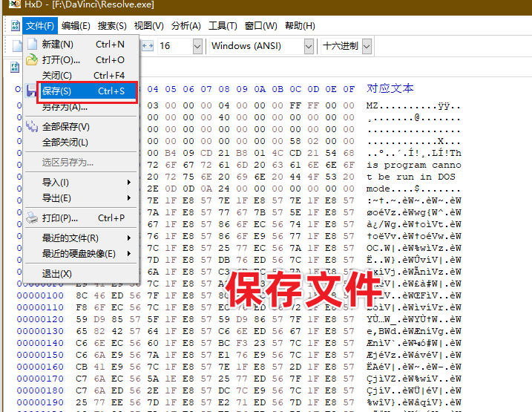Viewport: 532px width, 412px height.
Task: Click the 对应文本 column header
Action: click(390, 88)
